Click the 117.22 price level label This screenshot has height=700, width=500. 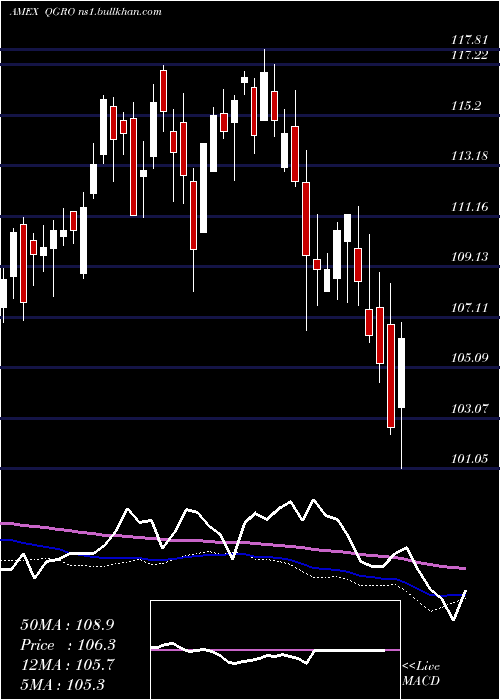(x=469, y=55)
